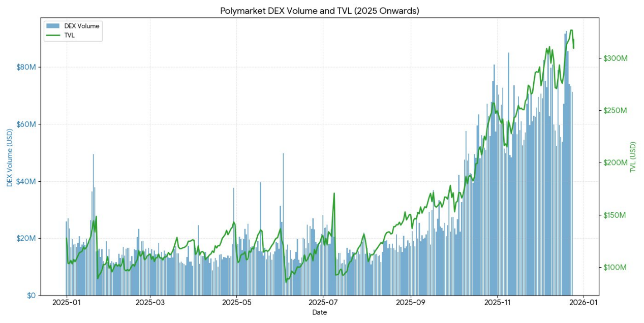Select the $150M right axis tick label

(x=615, y=215)
